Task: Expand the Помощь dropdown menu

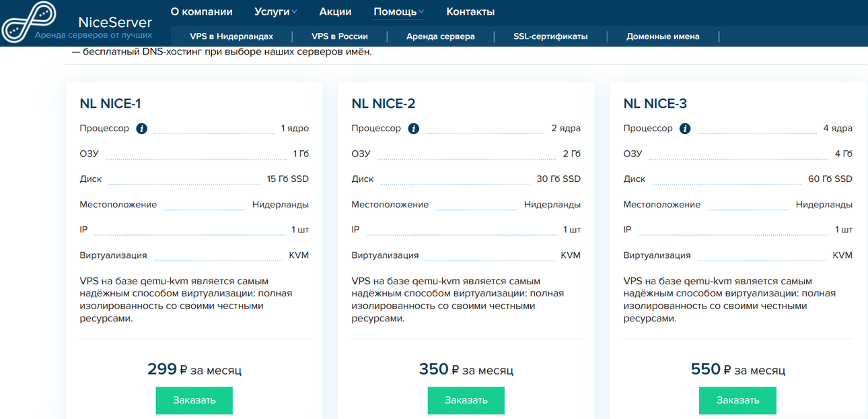Action: click(399, 11)
